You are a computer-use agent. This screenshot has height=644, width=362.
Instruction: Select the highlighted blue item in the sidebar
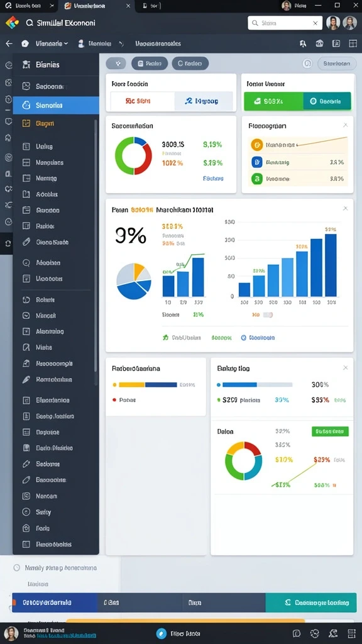coord(56,105)
